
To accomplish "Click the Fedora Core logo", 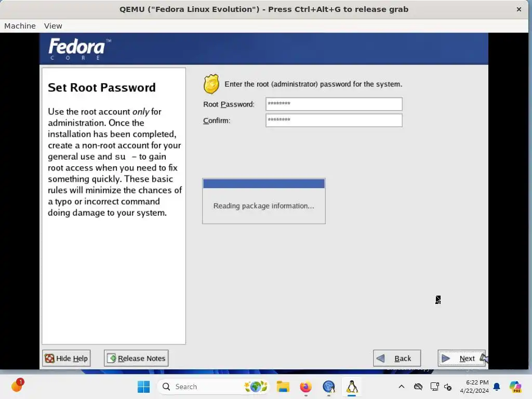I will point(79,49).
